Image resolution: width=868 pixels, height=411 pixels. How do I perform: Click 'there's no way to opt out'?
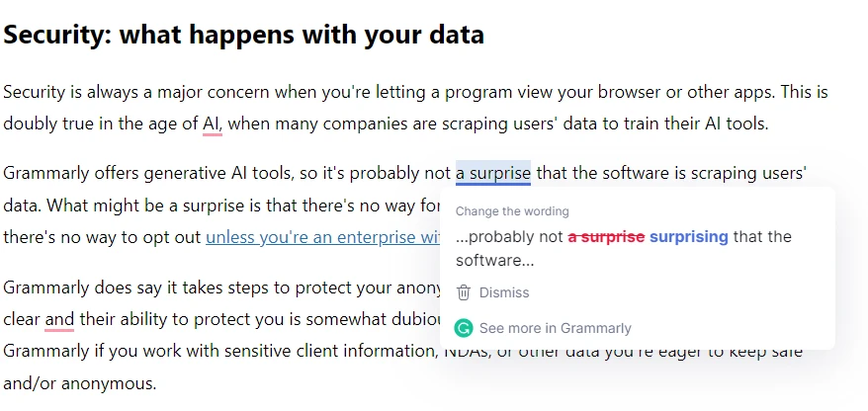pos(102,237)
